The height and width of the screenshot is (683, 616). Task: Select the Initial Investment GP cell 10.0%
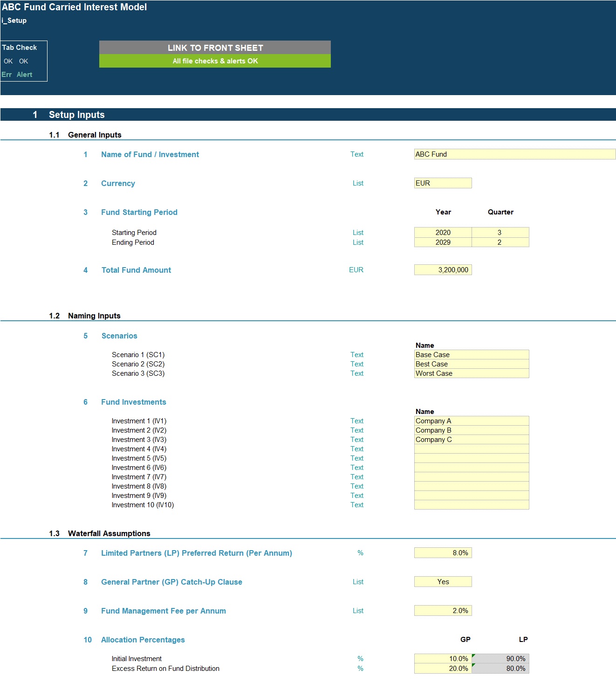[x=443, y=659]
